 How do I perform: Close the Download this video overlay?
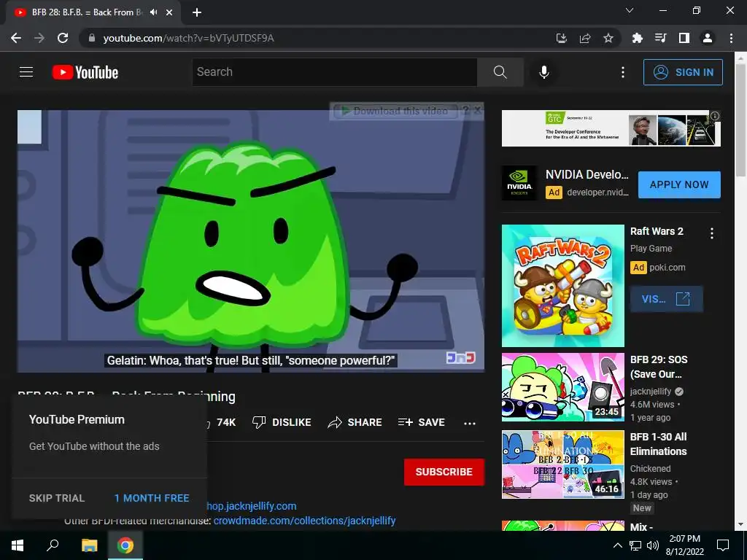pos(477,111)
